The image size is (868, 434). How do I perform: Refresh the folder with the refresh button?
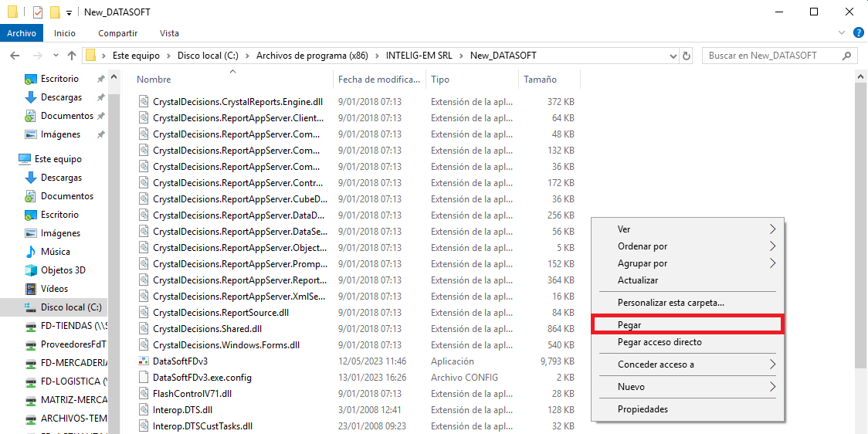pos(687,56)
